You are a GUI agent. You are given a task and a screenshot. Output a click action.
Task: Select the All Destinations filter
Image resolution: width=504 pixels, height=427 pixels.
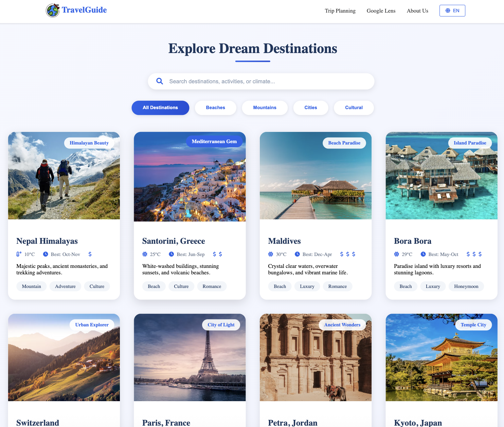click(160, 108)
